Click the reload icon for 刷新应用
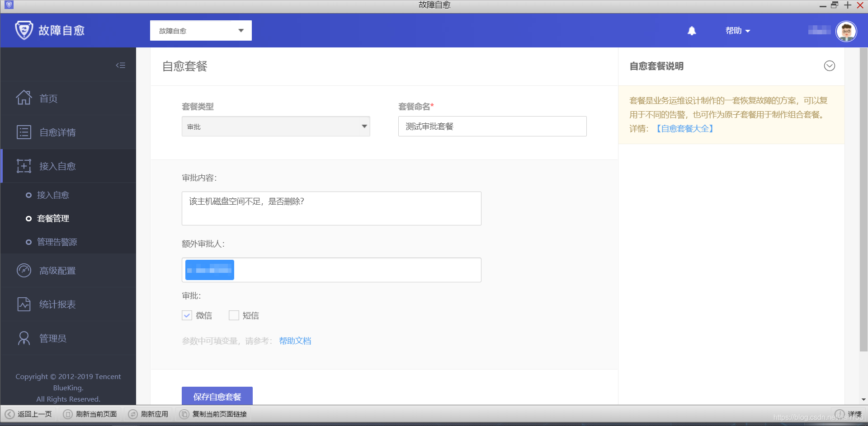Viewport: 868px width, 426px height. 133,414
